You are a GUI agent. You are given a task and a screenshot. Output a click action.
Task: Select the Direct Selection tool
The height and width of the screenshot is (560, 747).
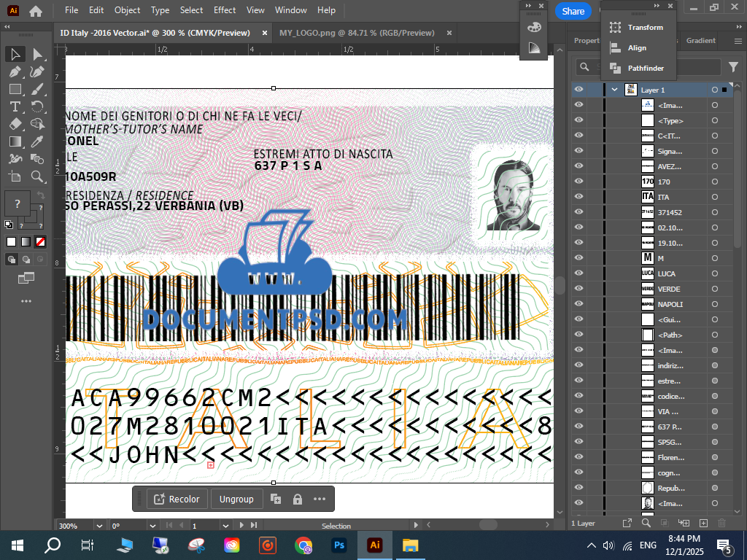37,55
